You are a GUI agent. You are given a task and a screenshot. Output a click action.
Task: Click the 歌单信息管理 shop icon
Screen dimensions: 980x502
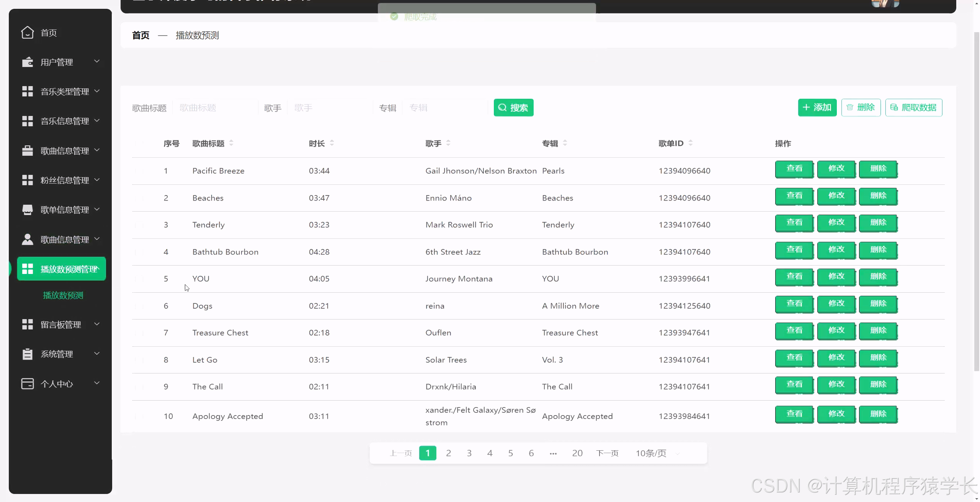click(27, 210)
